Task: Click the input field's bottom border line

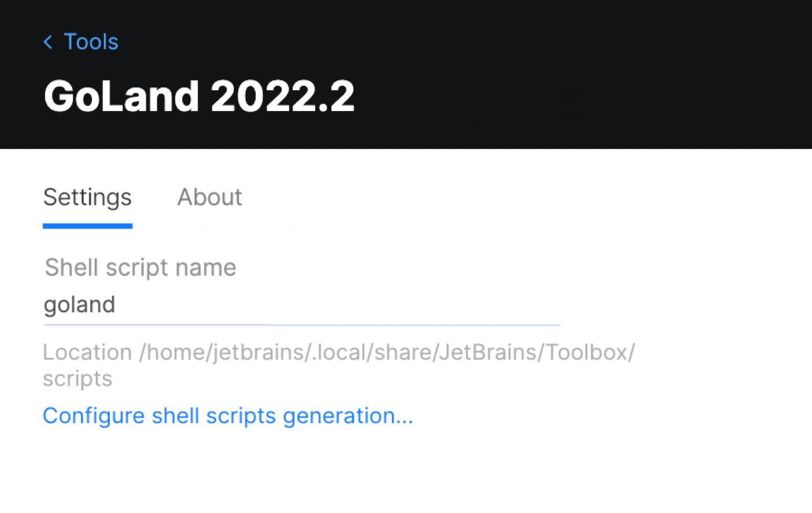Action: pyautogui.click(x=301, y=325)
